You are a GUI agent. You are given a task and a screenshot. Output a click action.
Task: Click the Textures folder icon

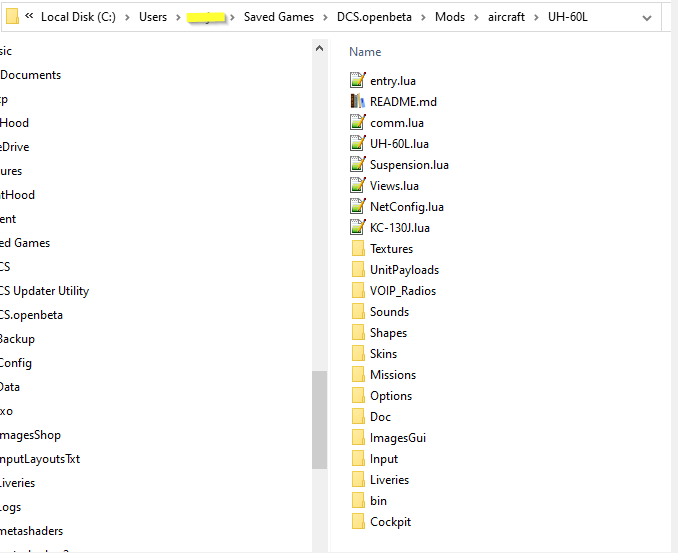click(358, 249)
